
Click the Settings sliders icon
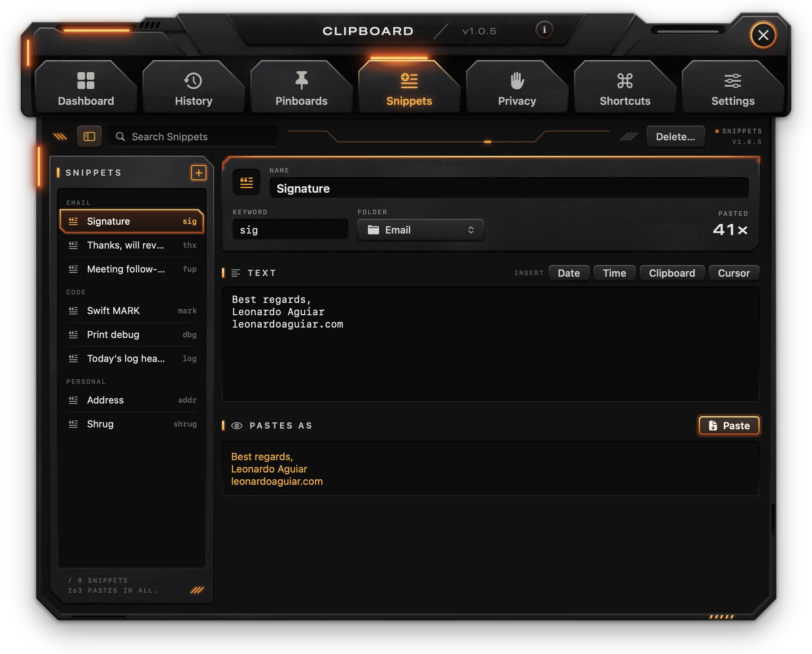pyautogui.click(x=733, y=81)
